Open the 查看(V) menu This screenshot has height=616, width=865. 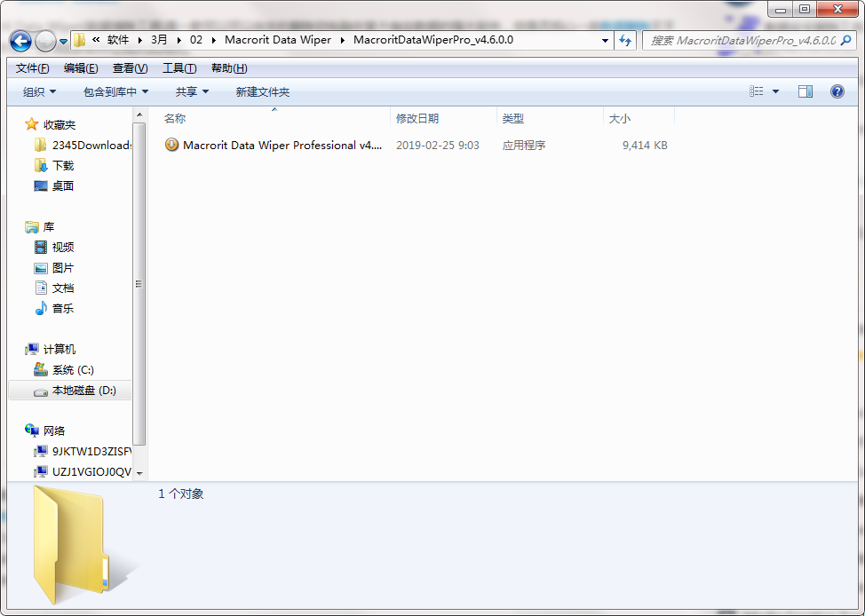(131, 68)
